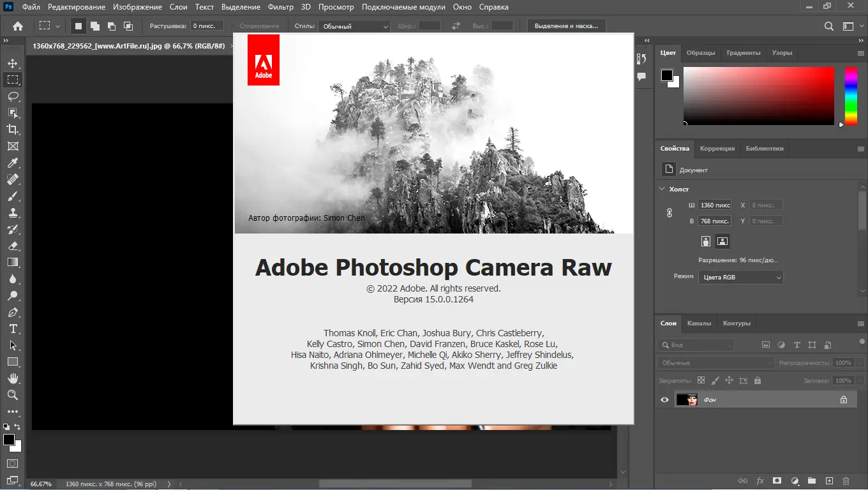Click the rainbow hue slider strip
This screenshot has width=868, height=490.
click(851, 95)
